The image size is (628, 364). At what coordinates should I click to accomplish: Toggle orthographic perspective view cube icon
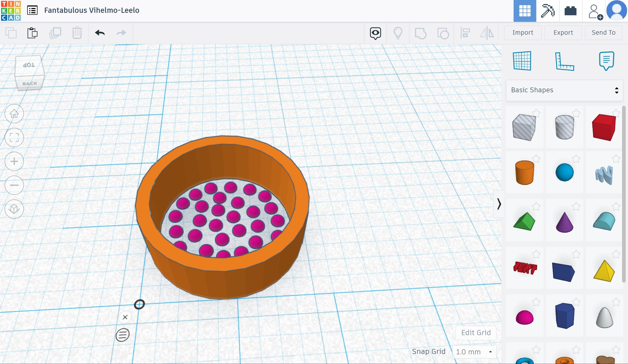point(14,209)
